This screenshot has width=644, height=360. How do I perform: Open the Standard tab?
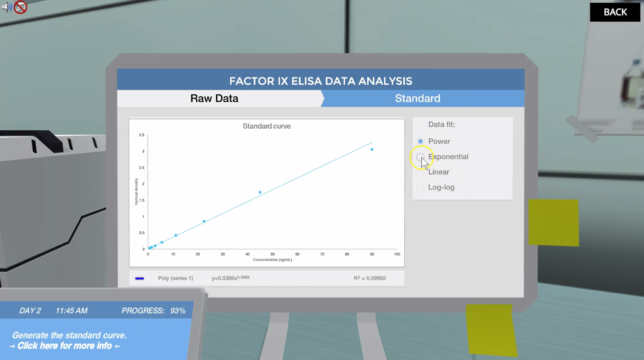[x=417, y=98]
